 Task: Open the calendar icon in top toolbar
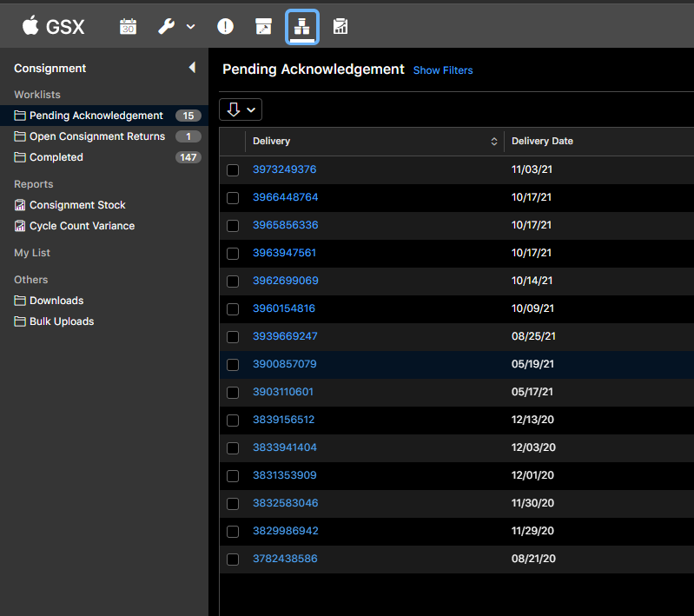[x=128, y=27]
